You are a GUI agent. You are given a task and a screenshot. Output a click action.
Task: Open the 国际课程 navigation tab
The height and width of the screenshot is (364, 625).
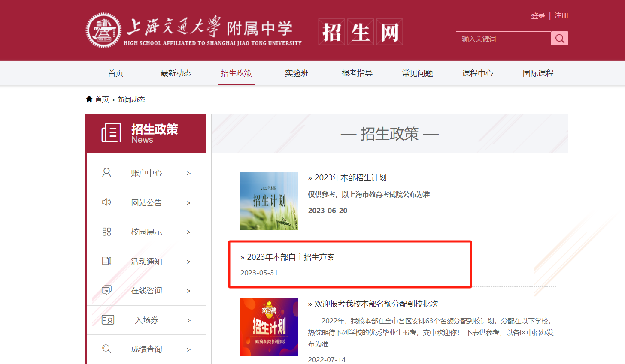click(x=538, y=73)
